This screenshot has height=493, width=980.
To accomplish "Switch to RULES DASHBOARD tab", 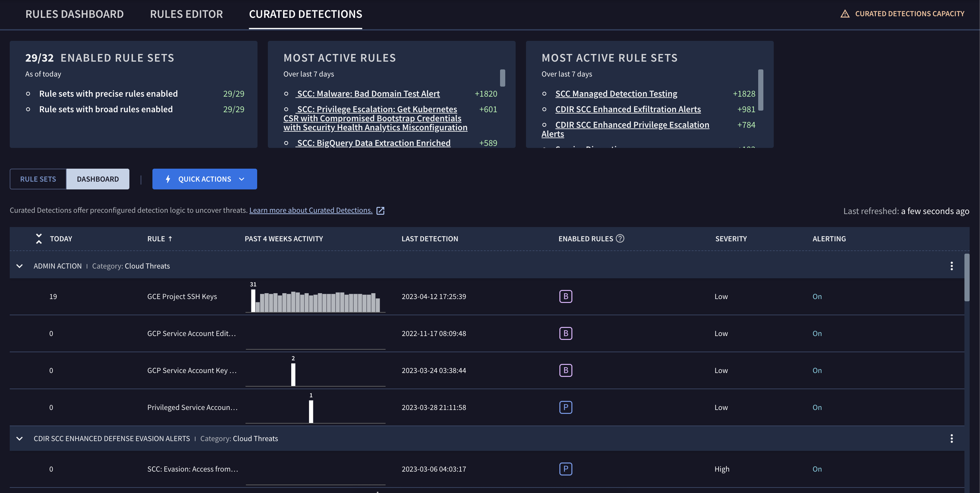I will coord(74,14).
